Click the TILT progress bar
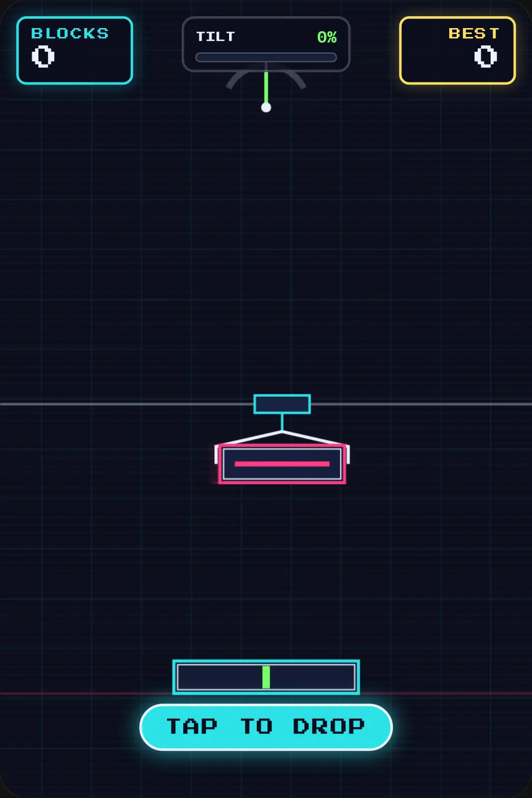 266,57
